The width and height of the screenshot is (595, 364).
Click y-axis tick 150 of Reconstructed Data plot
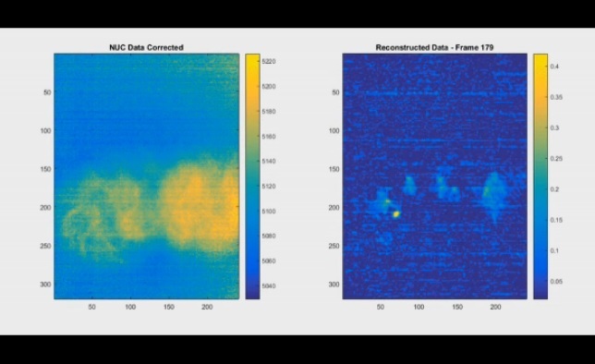click(x=334, y=169)
